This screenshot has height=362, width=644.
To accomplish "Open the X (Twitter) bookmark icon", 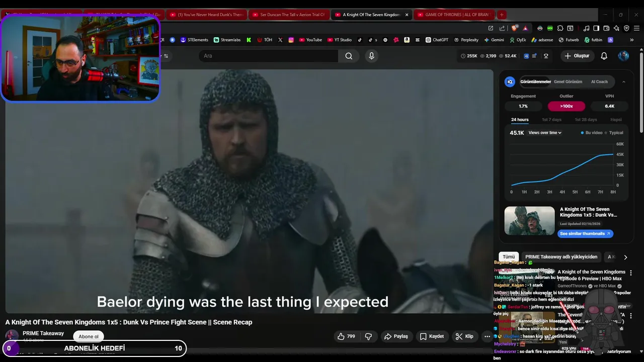I will click(x=280, y=40).
